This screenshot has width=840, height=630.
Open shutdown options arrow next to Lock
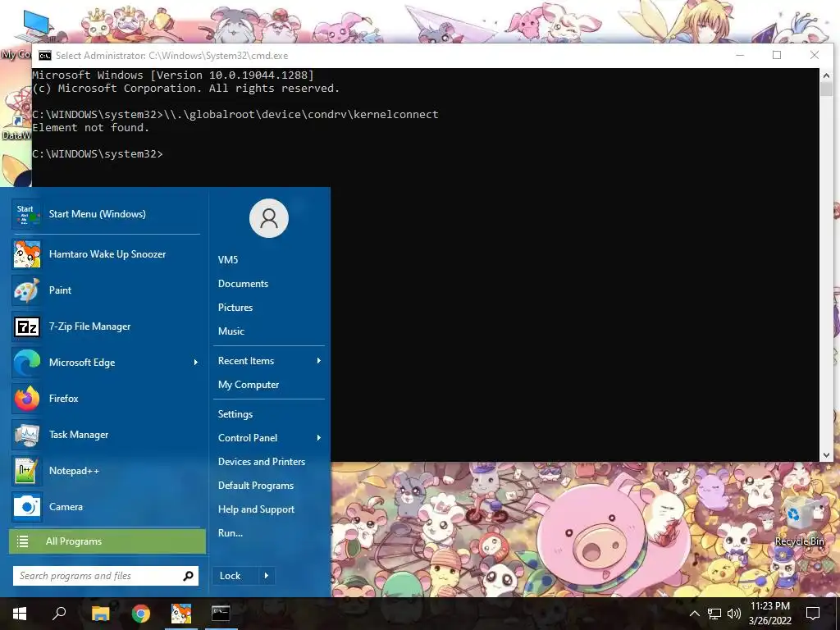click(x=267, y=576)
